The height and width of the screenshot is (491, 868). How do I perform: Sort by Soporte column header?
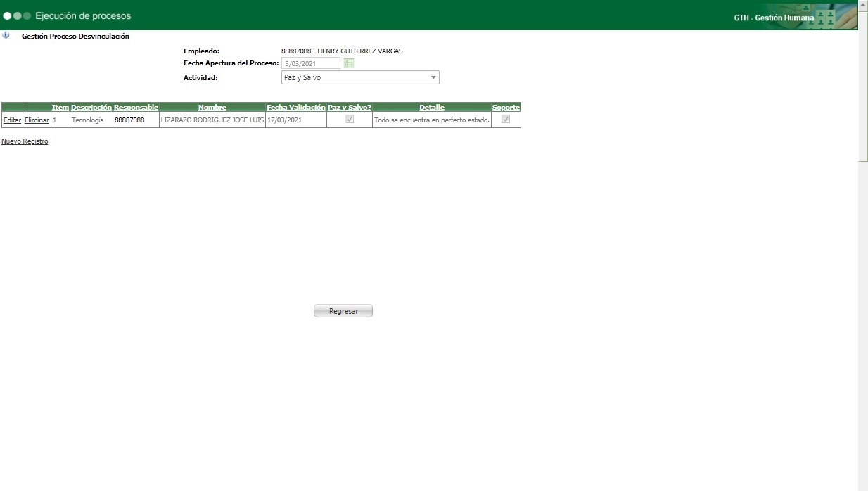pyautogui.click(x=506, y=107)
